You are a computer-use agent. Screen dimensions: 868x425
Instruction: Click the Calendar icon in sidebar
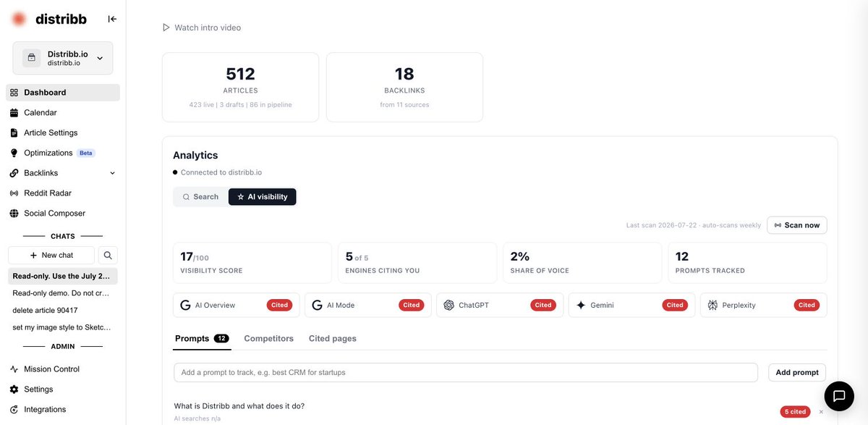pos(14,113)
